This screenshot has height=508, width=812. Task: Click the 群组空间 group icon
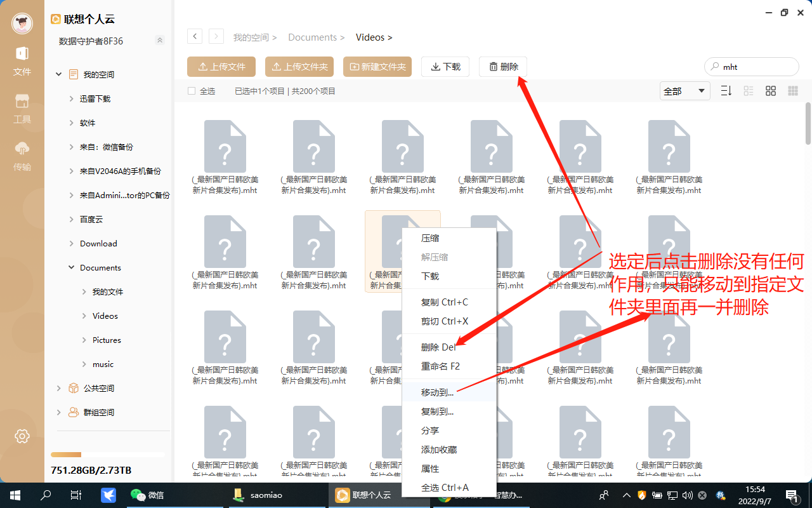coord(74,412)
